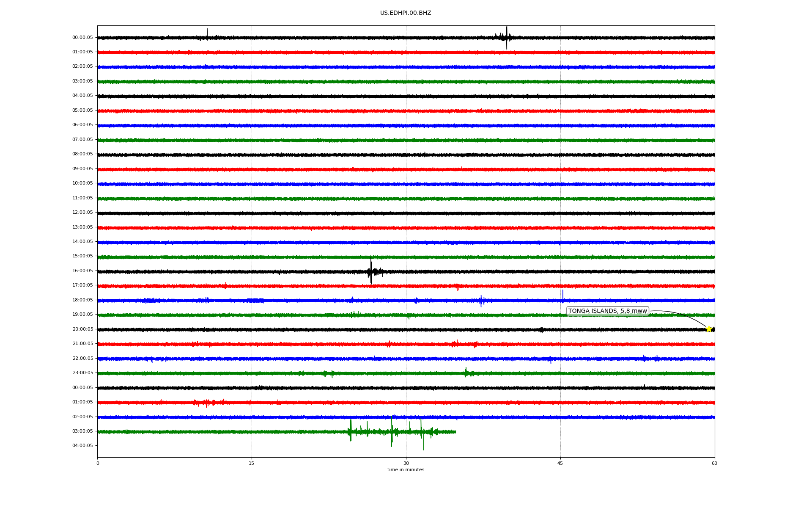Click the US.EDHPI.00.BHZ plot title
Screen dimensions: 812x508
[406, 13]
